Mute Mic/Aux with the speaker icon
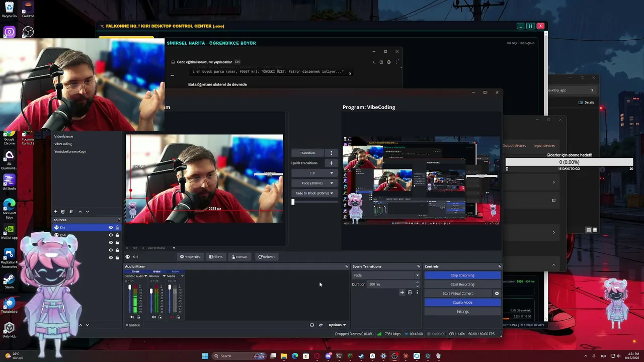This screenshot has height=362, width=644. (x=154, y=317)
